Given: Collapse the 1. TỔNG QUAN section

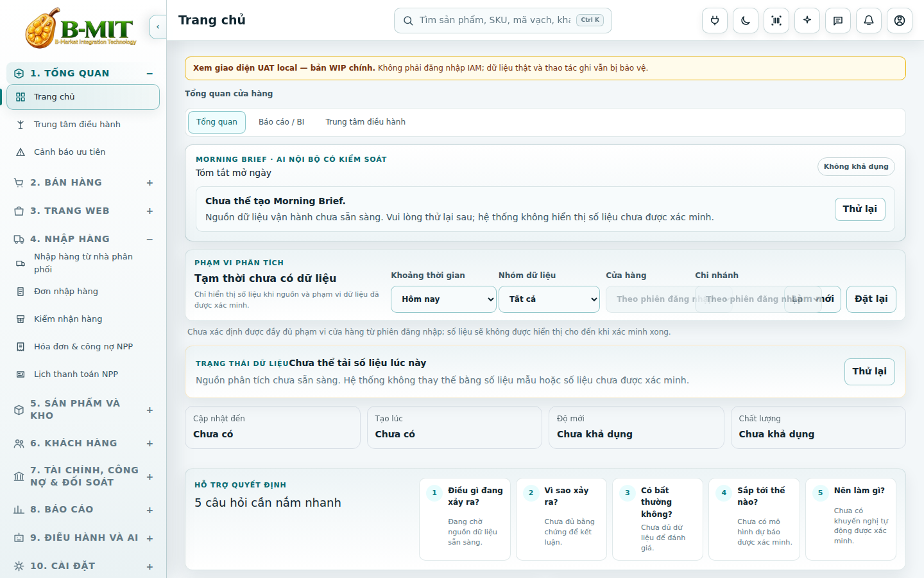Looking at the screenshot, I should click(x=83, y=73).
